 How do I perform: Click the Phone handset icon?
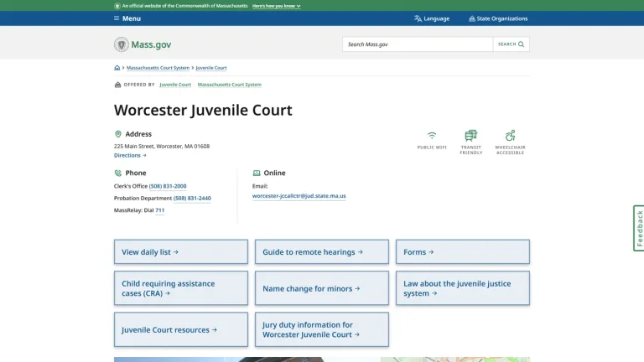[x=118, y=173]
